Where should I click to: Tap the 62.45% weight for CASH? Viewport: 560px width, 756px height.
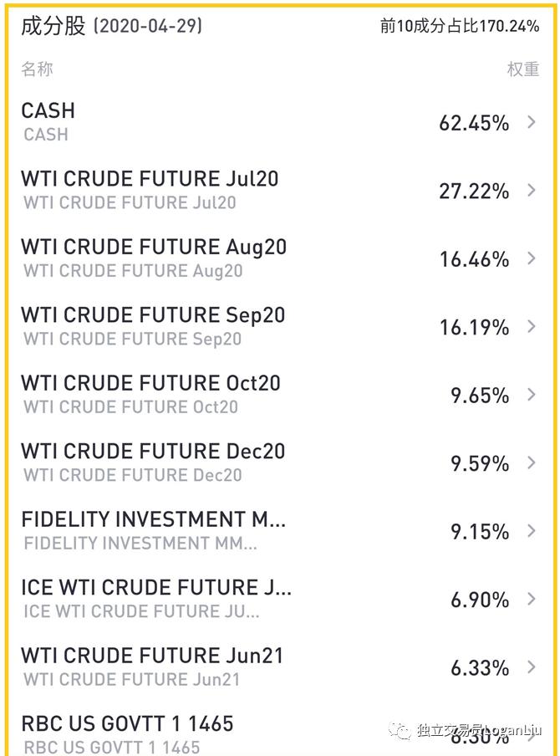pyautogui.click(x=474, y=124)
